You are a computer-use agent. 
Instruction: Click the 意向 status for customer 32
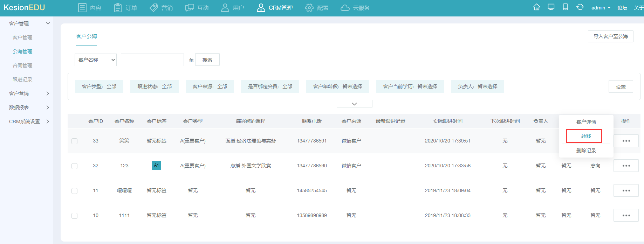[x=595, y=166]
